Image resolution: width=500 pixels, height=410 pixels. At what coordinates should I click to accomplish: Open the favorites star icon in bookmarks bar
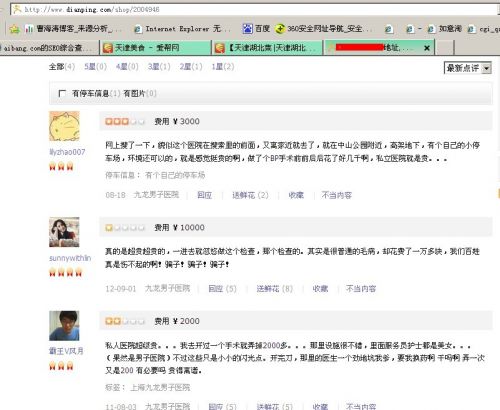coord(14,29)
